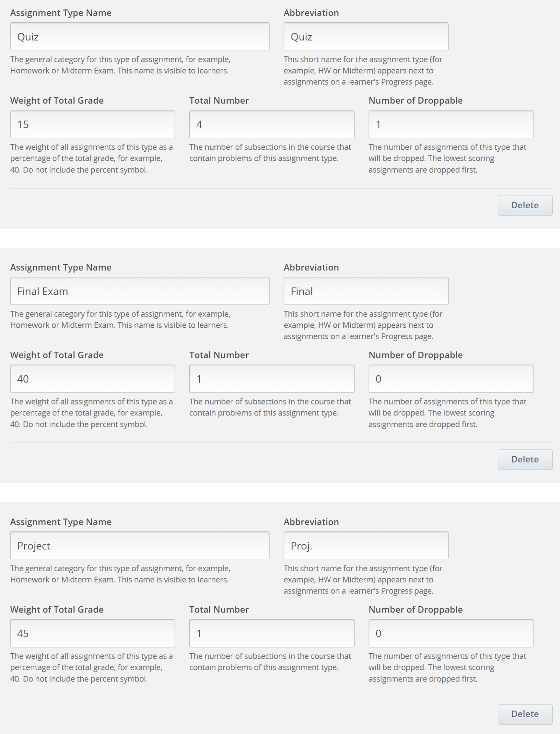
Task: Click the Final Exam droppable field showing 0
Action: 450,378
